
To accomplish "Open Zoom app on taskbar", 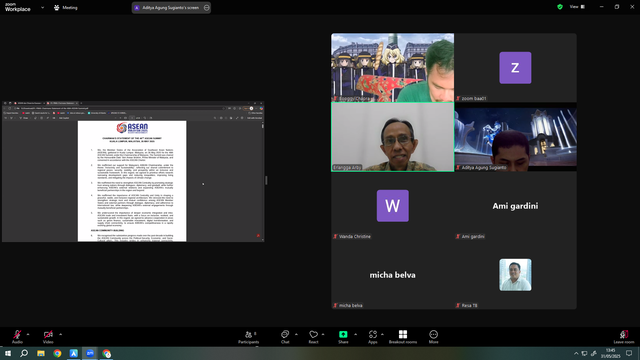I will [90, 353].
